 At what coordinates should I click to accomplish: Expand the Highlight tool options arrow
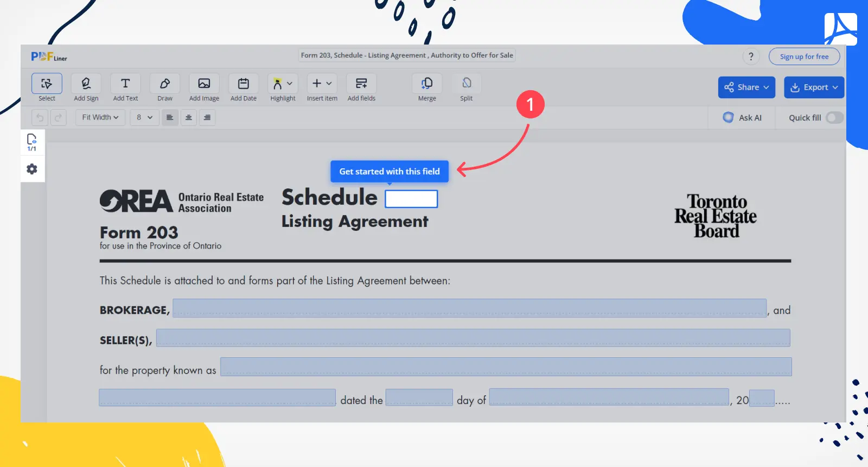(290, 84)
